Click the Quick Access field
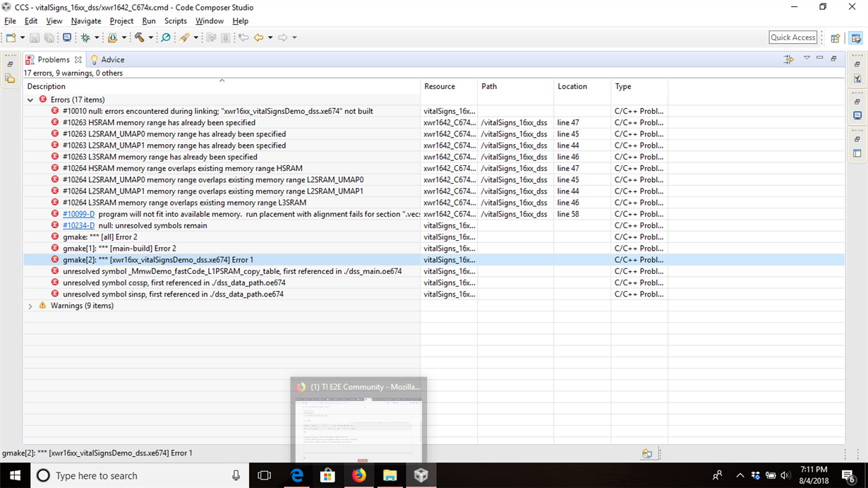The image size is (868, 488). [x=793, y=37]
